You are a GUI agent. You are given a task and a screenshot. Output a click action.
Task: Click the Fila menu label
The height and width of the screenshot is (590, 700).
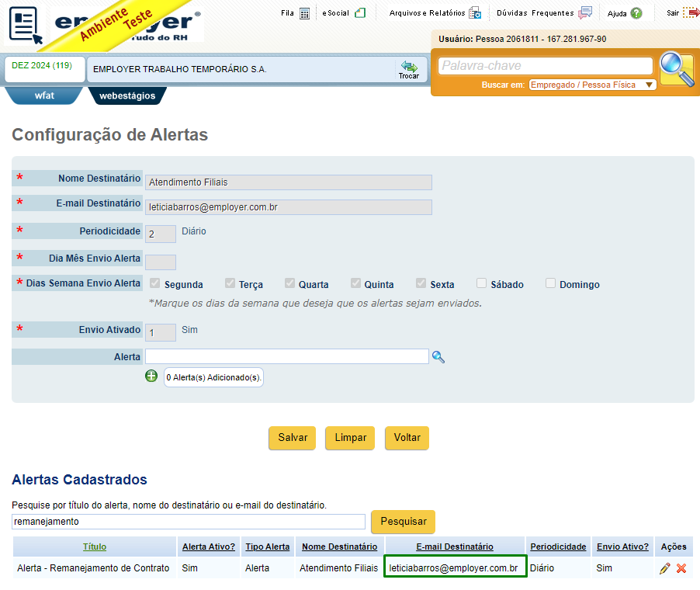click(x=287, y=13)
